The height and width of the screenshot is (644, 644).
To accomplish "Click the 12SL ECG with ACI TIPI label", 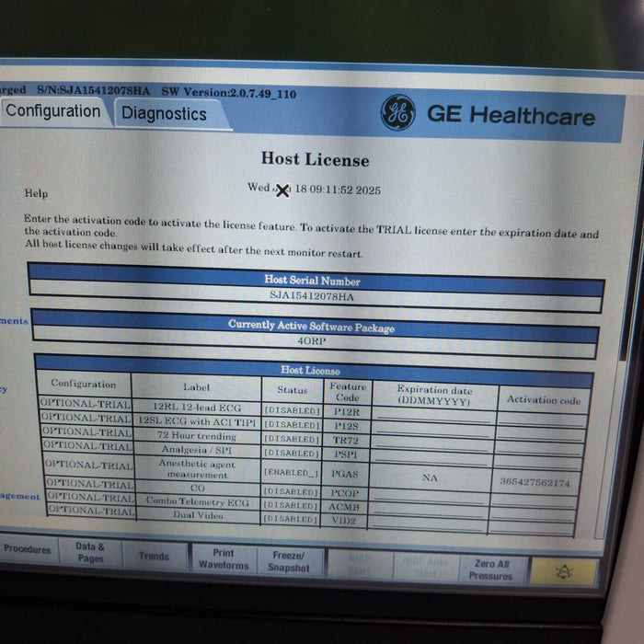I will [x=197, y=421].
